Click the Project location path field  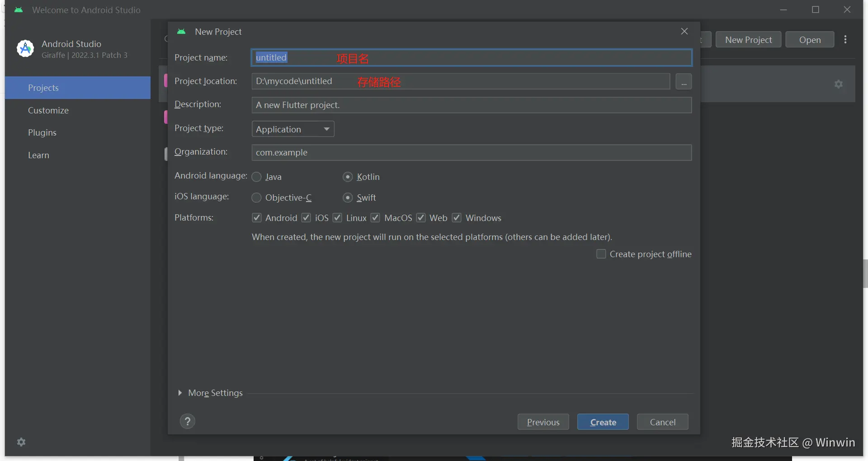coord(461,81)
